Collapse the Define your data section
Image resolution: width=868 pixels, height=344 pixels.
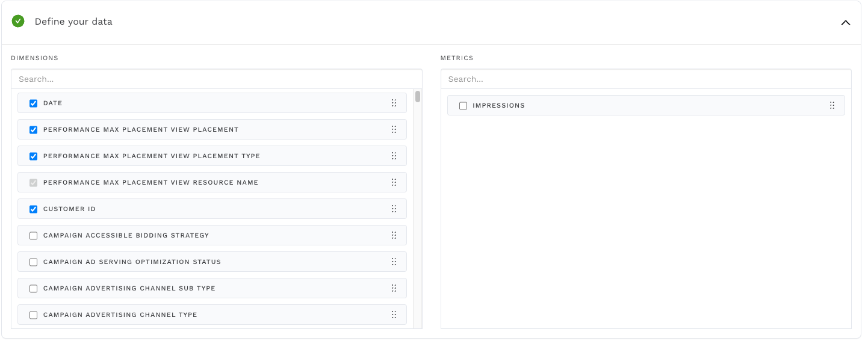point(845,22)
